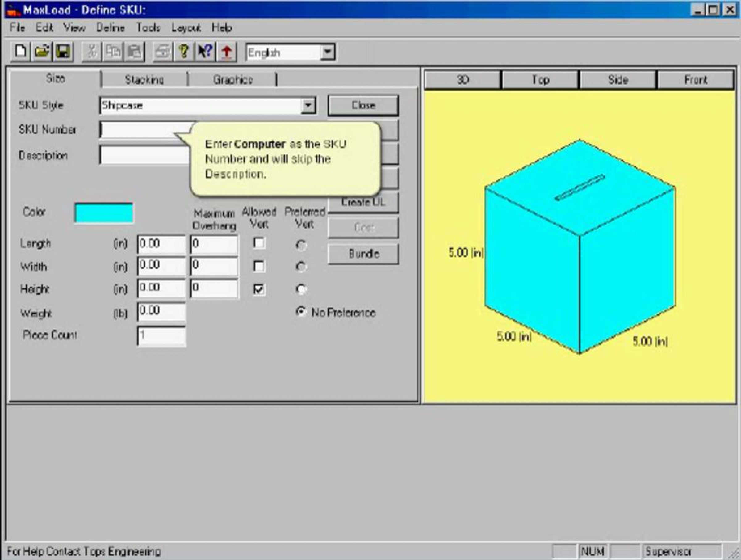Viewport: 741px width, 560px height.
Task: Open the Help menu
Action: [x=222, y=27]
